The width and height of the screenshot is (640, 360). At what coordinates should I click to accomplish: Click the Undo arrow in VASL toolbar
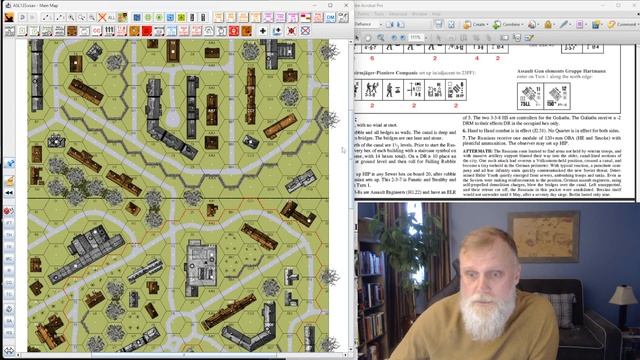click(22, 17)
